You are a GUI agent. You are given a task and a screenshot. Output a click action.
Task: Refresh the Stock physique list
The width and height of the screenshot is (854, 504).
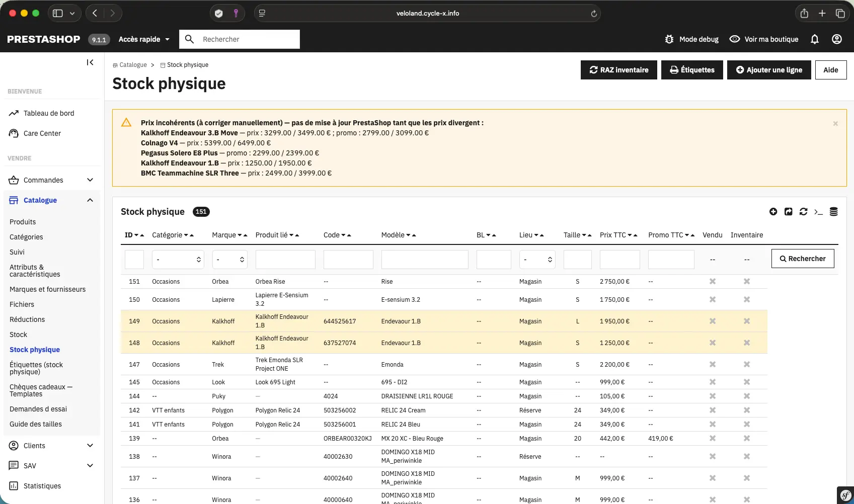point(804,212)
